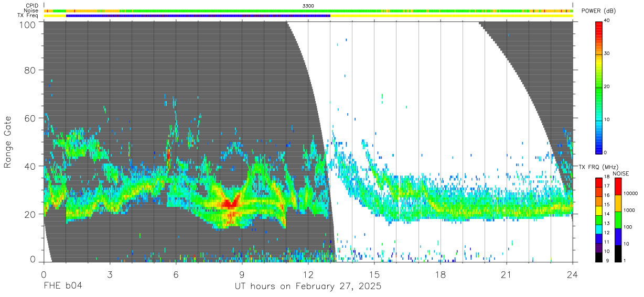Click the 3300 CPID value
This screenshot has height=297, width=644.
click(x=308, y=5)
